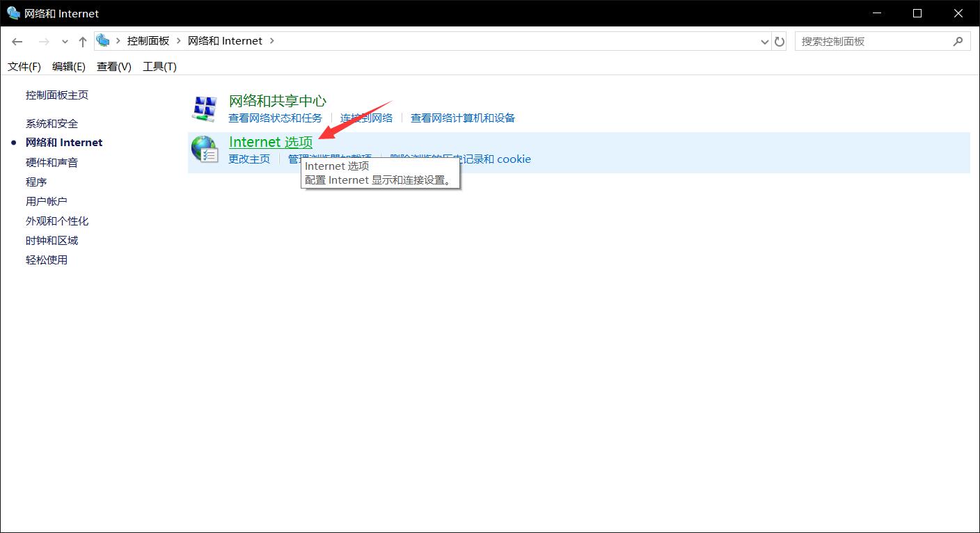Open 外观和个性化 category

tap(57, 221)
